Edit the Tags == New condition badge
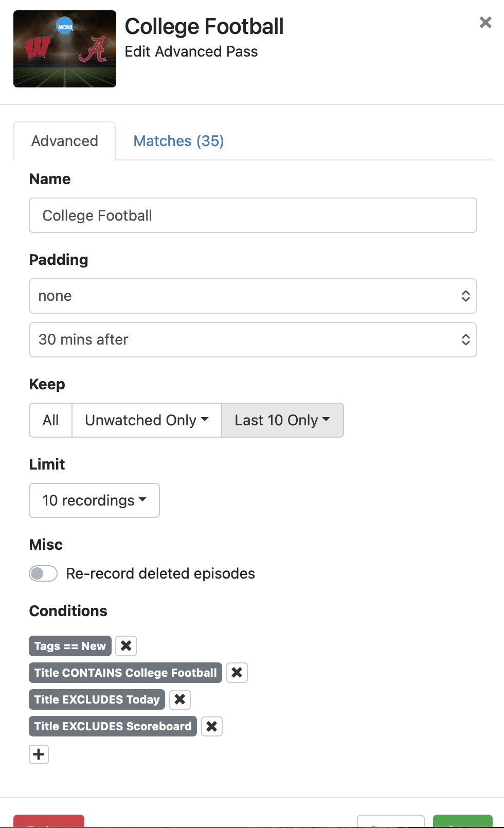The width and height of the screenshot is (504, 828). [70, 646]
